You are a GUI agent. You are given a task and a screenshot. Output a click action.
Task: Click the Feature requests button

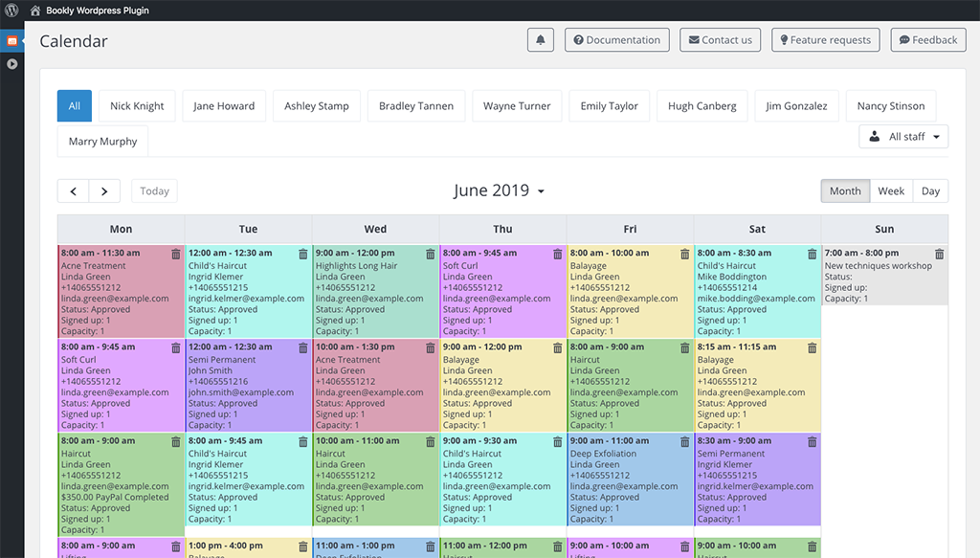(x=826, y=40)
